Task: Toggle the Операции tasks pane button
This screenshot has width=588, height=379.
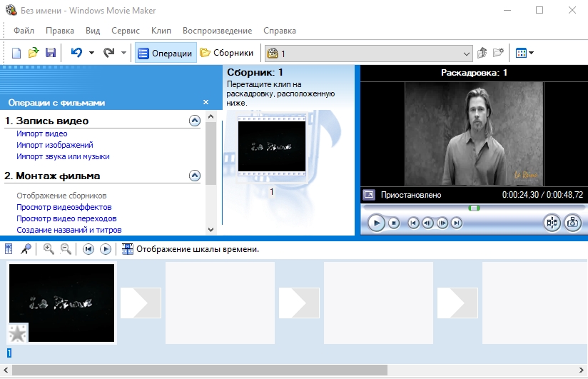Action: point(166,53)
